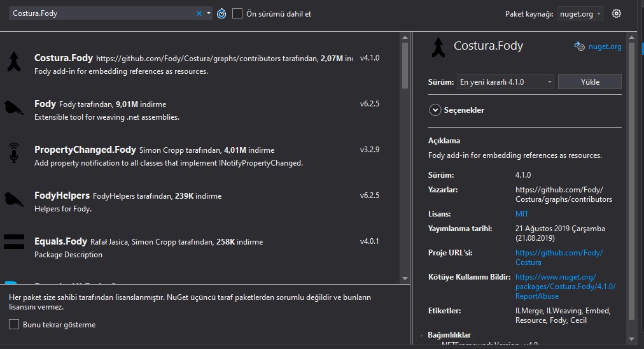Expand the Seçenekler options section

(x=435, y=110)
